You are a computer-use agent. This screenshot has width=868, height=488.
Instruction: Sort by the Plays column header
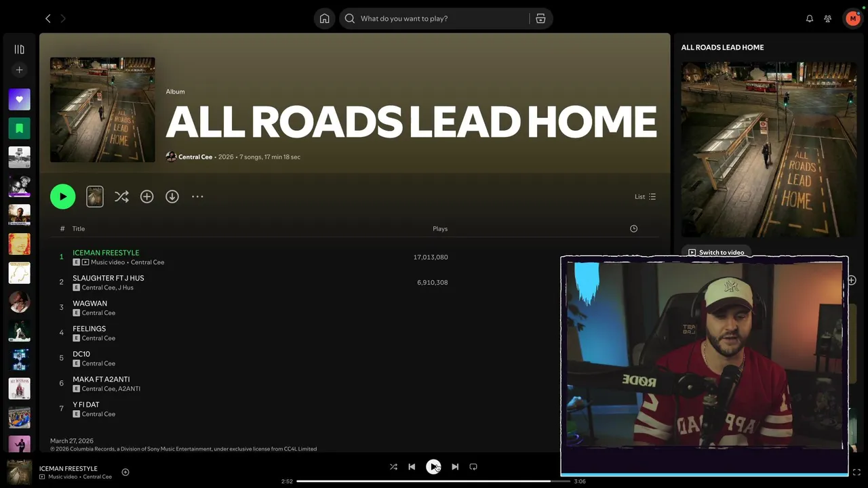(x=440, y=228)
